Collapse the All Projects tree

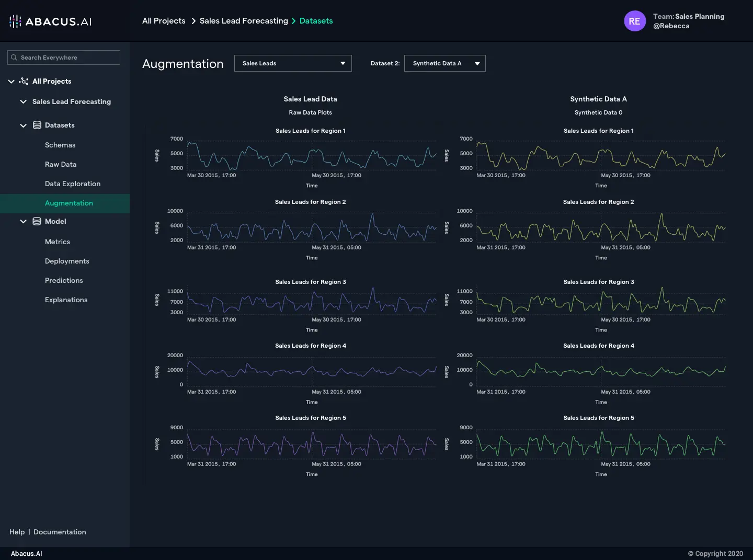(11, 81)
